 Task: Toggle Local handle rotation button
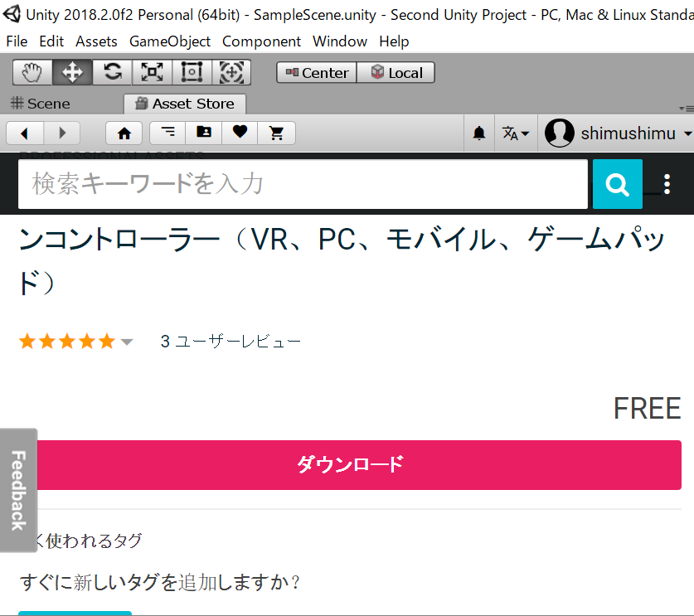tap(396, 73)
